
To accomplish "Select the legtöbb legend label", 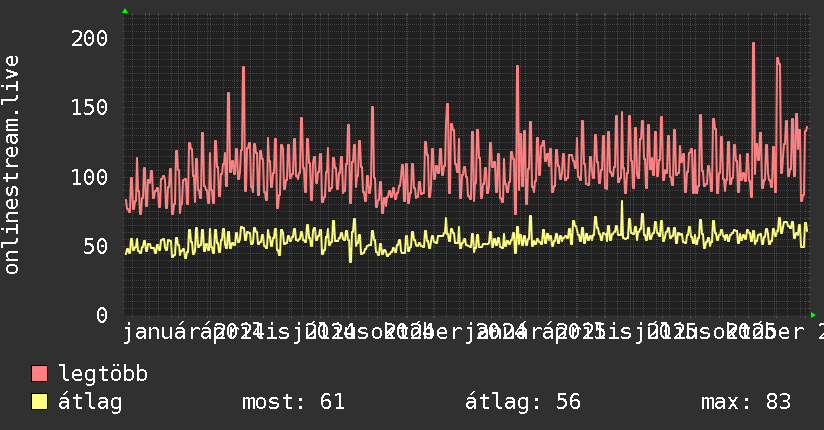I will (x=103, y=374).
